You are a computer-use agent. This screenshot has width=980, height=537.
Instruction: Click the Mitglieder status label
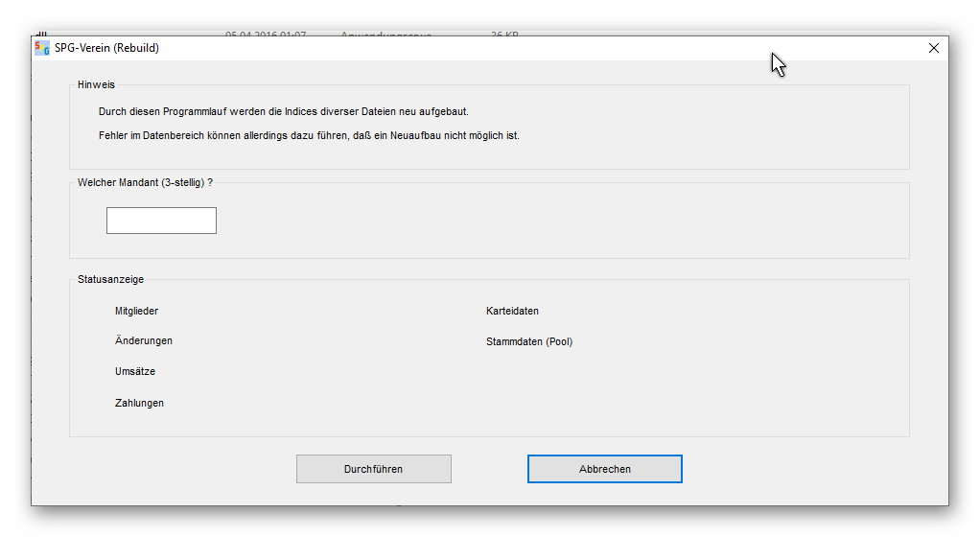136,312
